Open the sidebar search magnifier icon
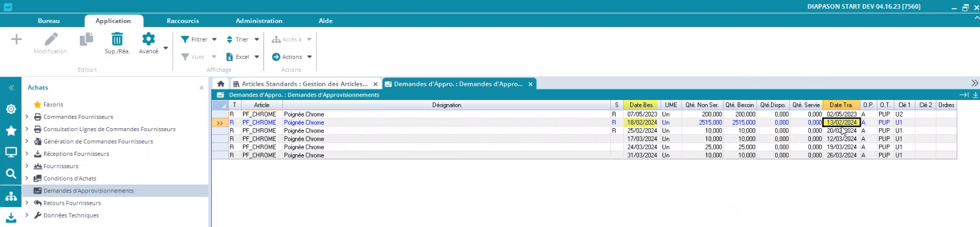Viewport: 980px width, 227px height. click(x=11, y=173)
